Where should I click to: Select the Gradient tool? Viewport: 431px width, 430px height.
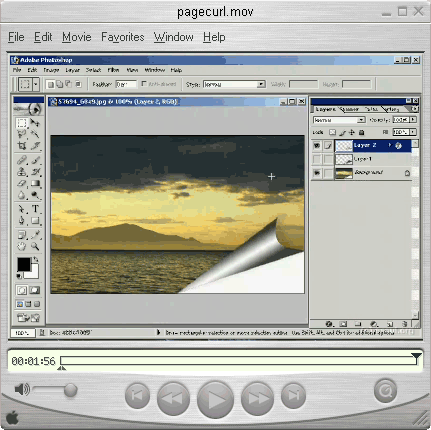click(35, 183)
